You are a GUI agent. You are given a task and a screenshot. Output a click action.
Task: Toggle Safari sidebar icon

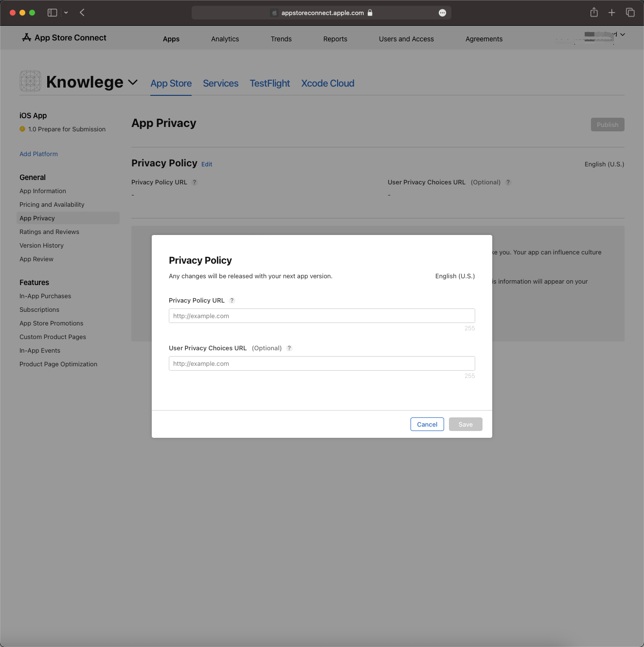[52, 13]
